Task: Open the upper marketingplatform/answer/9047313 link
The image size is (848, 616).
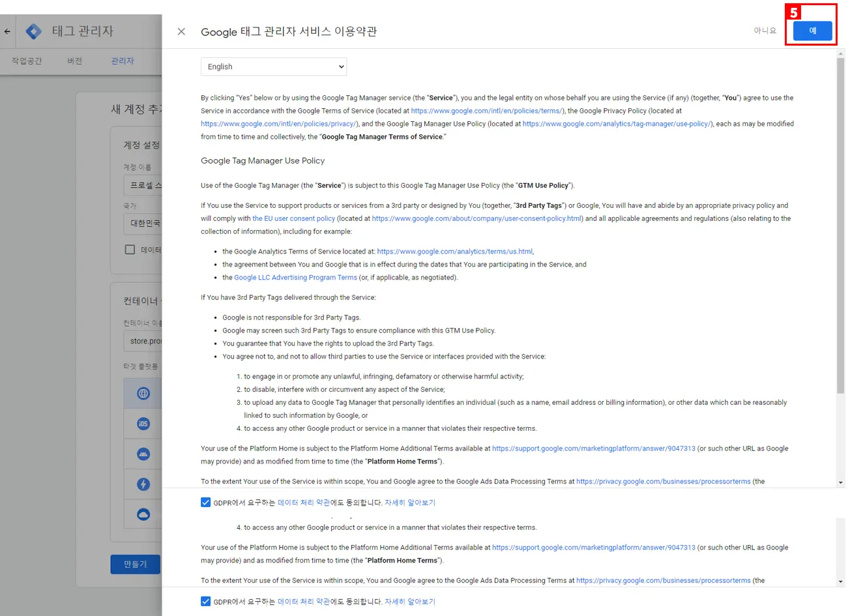Action: point(594,448)
